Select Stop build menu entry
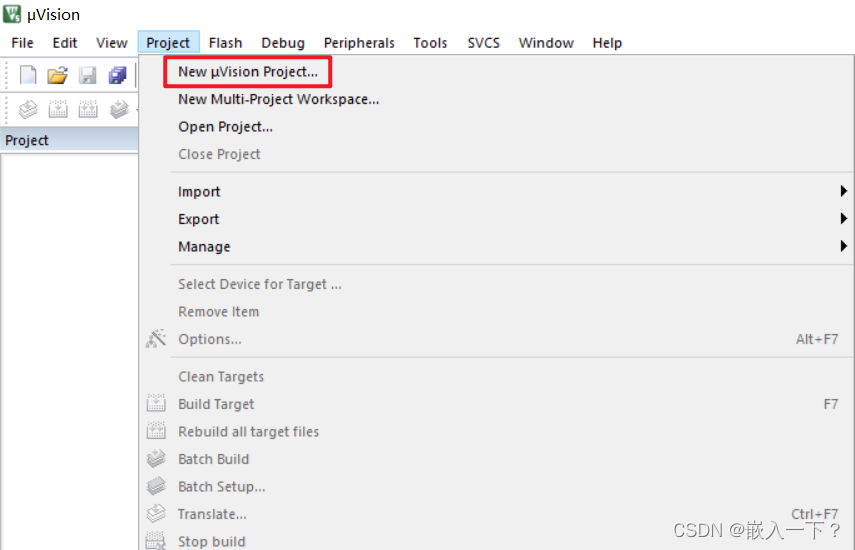This screenshot has width=855, height=550. tap(497, 540)
